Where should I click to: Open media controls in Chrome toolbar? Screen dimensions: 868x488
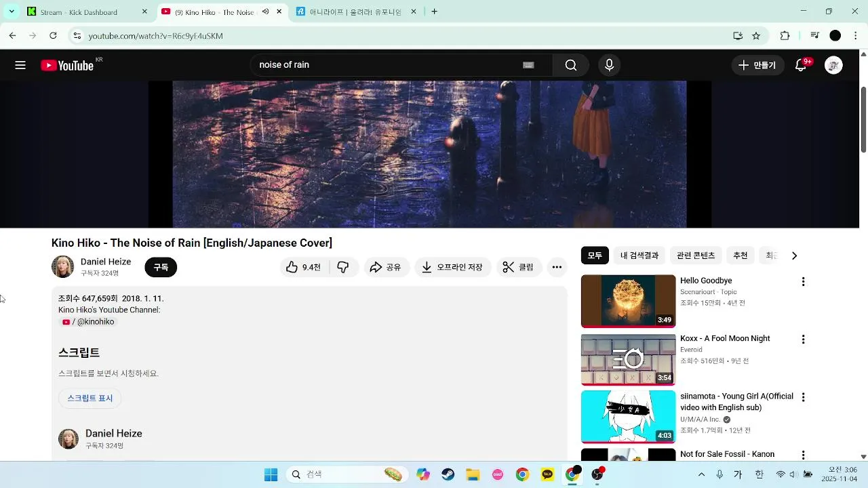[815, 35]
